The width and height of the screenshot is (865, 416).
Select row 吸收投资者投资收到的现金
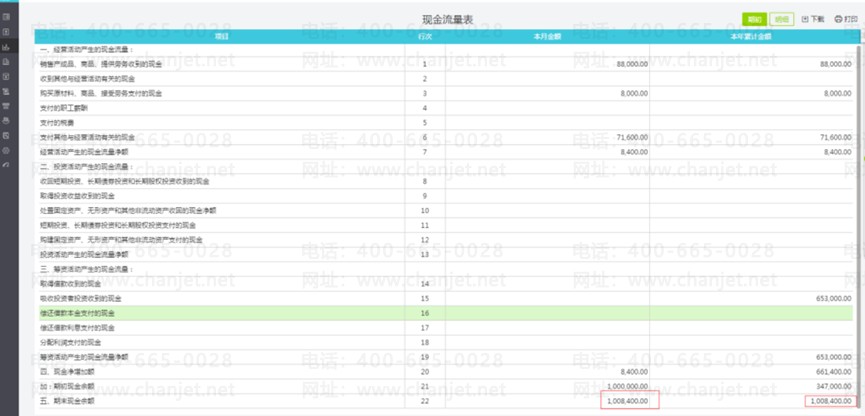coord(444,298)
